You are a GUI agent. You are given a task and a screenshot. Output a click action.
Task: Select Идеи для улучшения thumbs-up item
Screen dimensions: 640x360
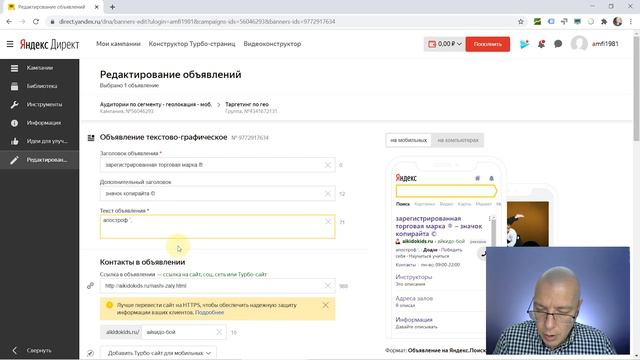(x=40, y=141)
